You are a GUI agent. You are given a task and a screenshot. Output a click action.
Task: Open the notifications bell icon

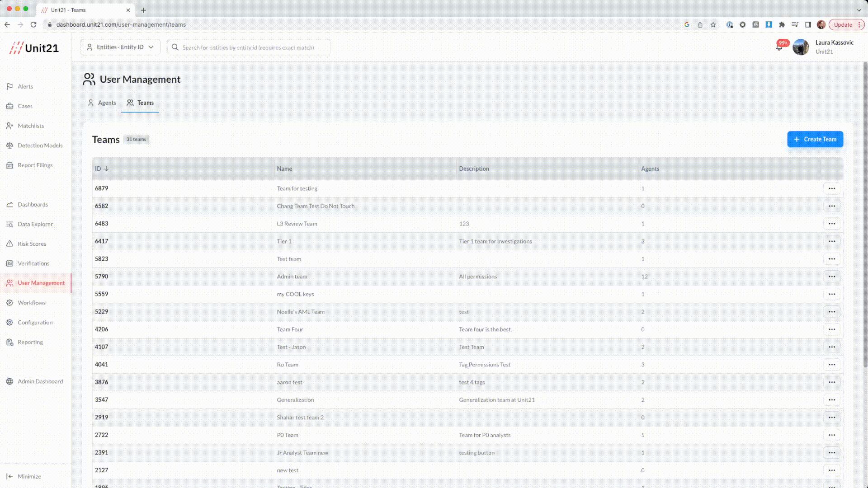point(779,47)
